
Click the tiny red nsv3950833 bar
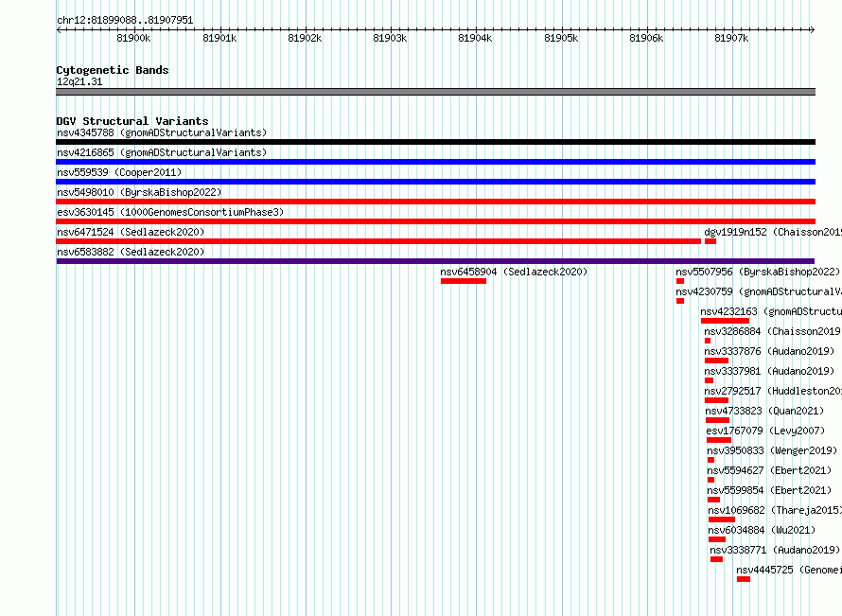pyautogui.click(x=711, y=460)
